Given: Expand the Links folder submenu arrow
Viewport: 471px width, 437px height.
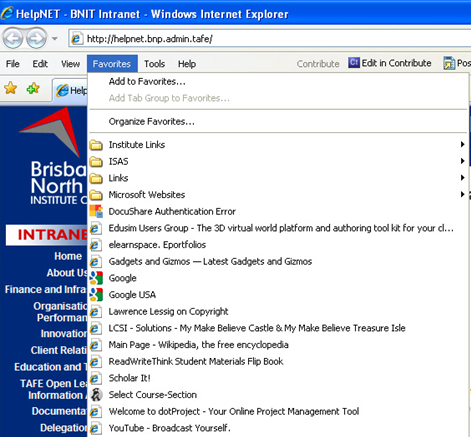Looking at the screenshot, I should [462, 178].
